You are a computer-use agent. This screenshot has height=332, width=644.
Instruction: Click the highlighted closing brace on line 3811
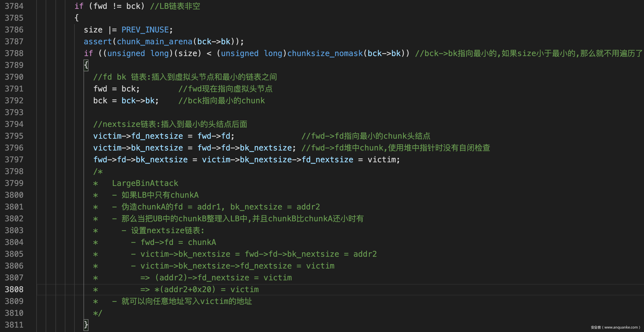[x=86, y=325]
